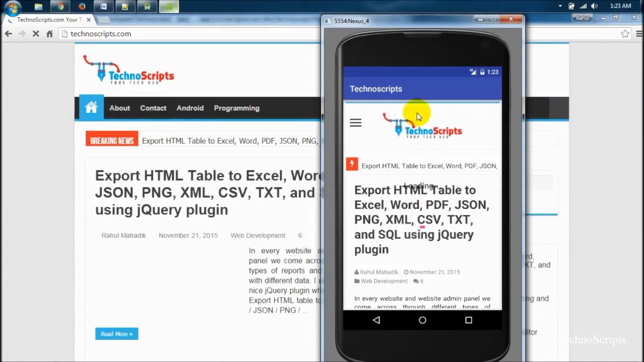Select the Android emulator taskbar item
Viewport: 644px width, 362px height.
click(x=169, y=7)
